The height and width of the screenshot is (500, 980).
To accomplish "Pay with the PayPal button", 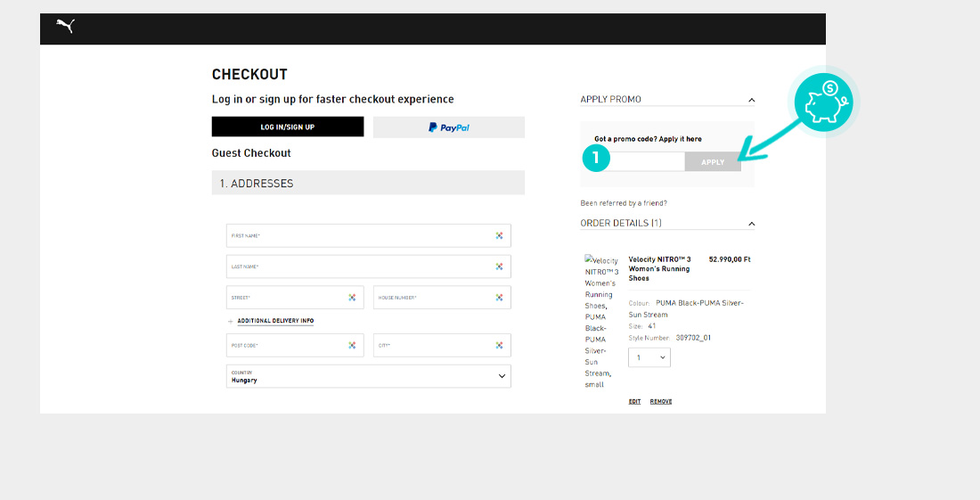I will tap(449, 127).
